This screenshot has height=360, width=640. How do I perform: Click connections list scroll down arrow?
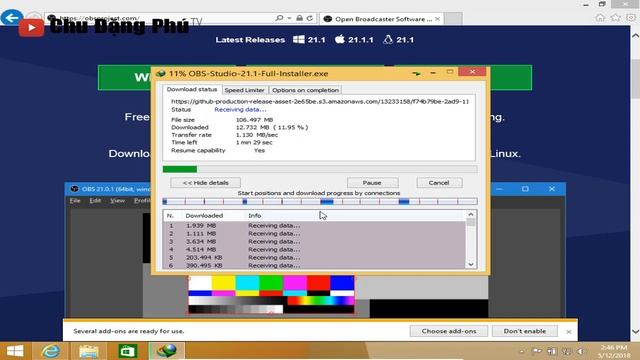coord(471,264)
